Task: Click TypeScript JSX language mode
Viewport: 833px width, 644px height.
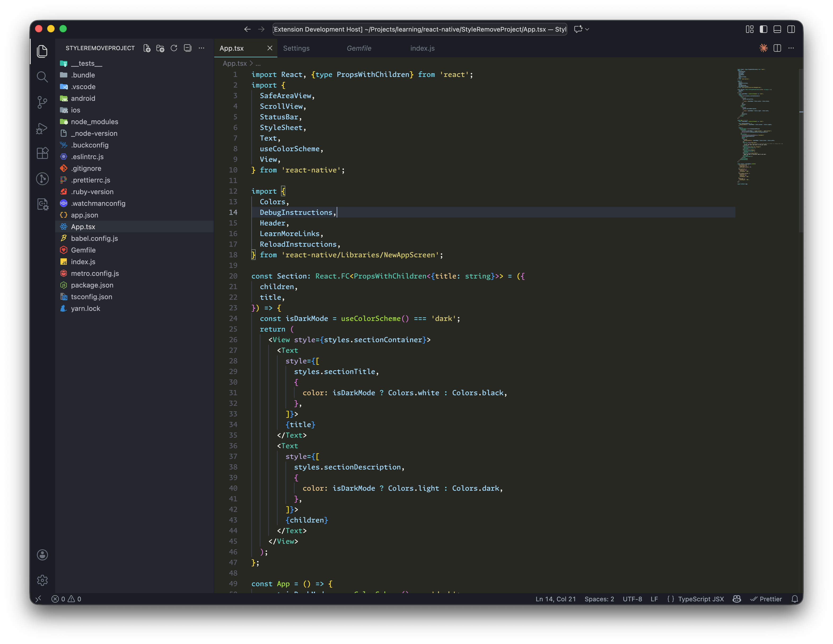Action: point(700,599)
